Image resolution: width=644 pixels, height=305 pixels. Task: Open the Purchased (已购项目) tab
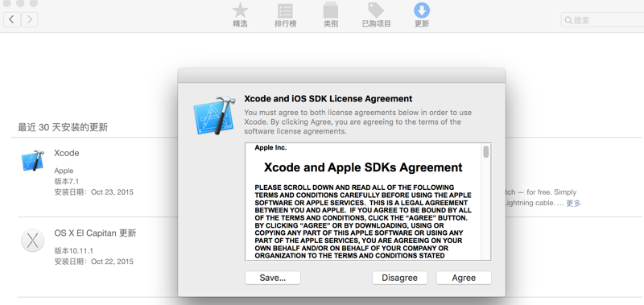coord(376,15)
